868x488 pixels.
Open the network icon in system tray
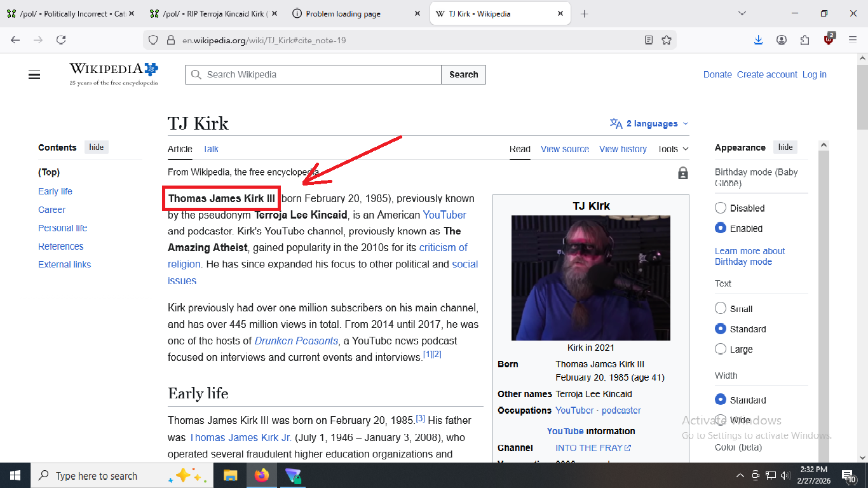770,475
